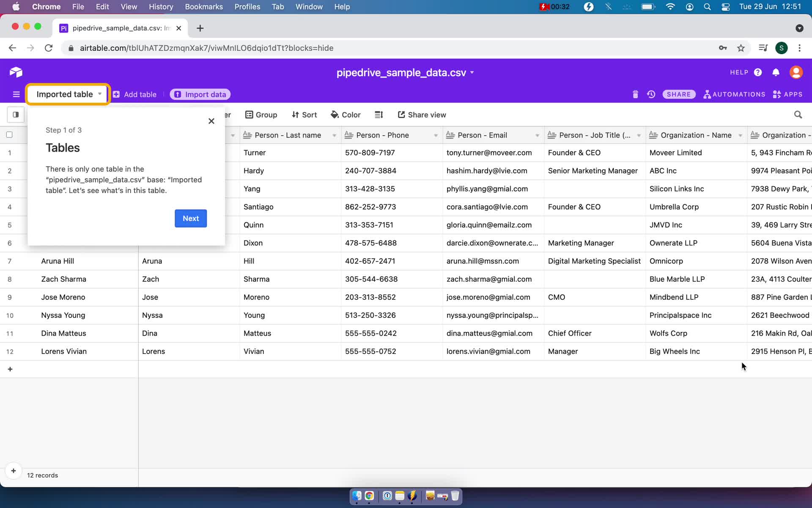
Task: Open the password key icon in address bar
Action: 723,48
